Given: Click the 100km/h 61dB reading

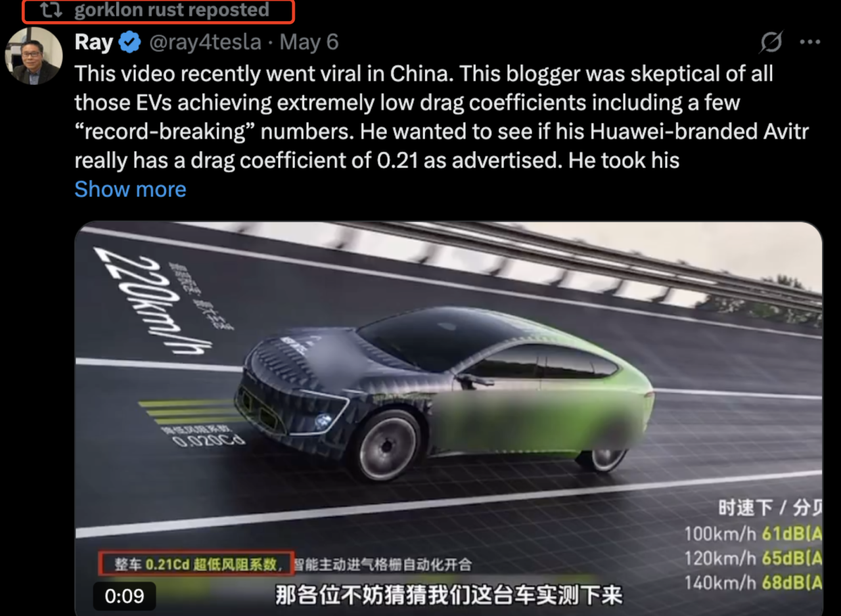Looking at the screenshot, I should click(x=753, y=534).
